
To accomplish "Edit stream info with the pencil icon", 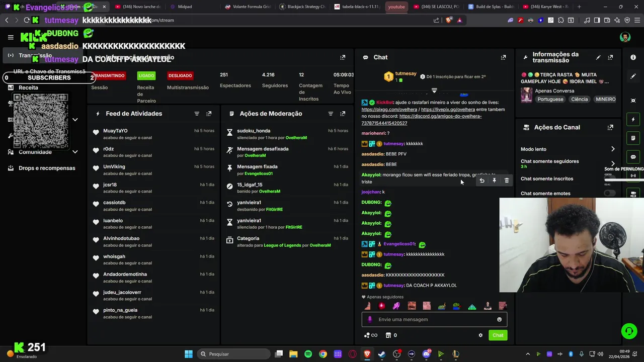I will tap(598, 57).
